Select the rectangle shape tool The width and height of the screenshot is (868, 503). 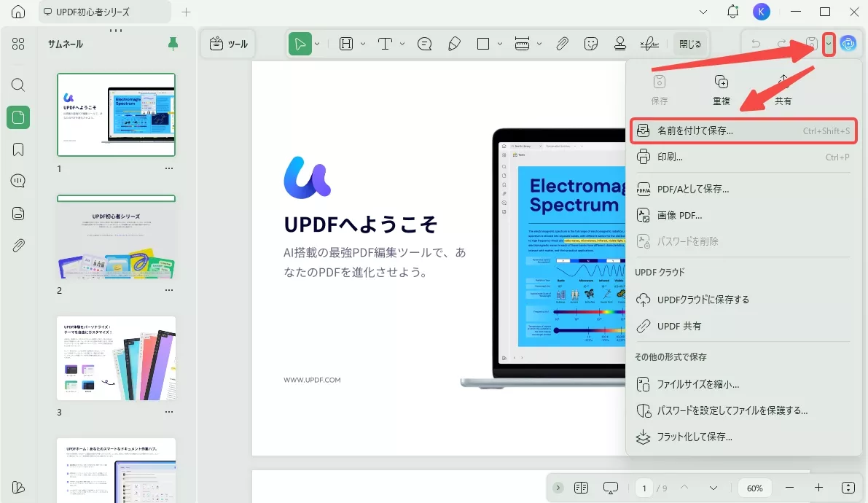point(482,44)
